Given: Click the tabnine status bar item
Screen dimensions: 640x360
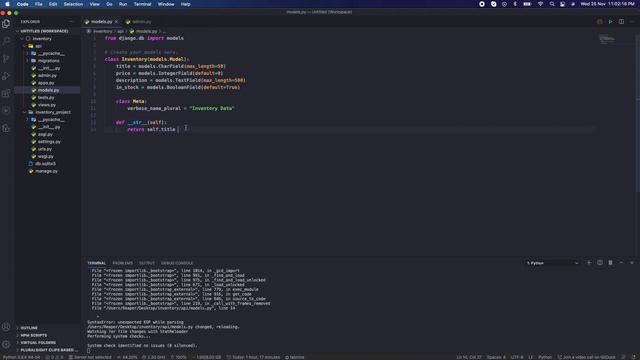Looking at the screenshot, I should click(x=295, y=357).
